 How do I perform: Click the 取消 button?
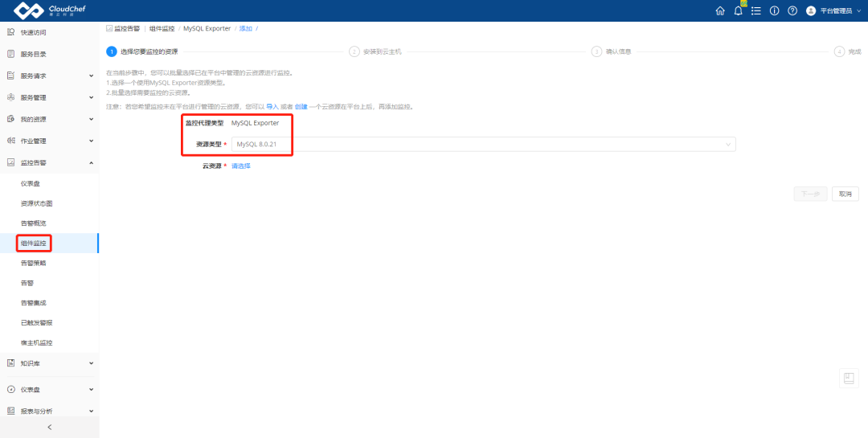(x=845, y=194)
